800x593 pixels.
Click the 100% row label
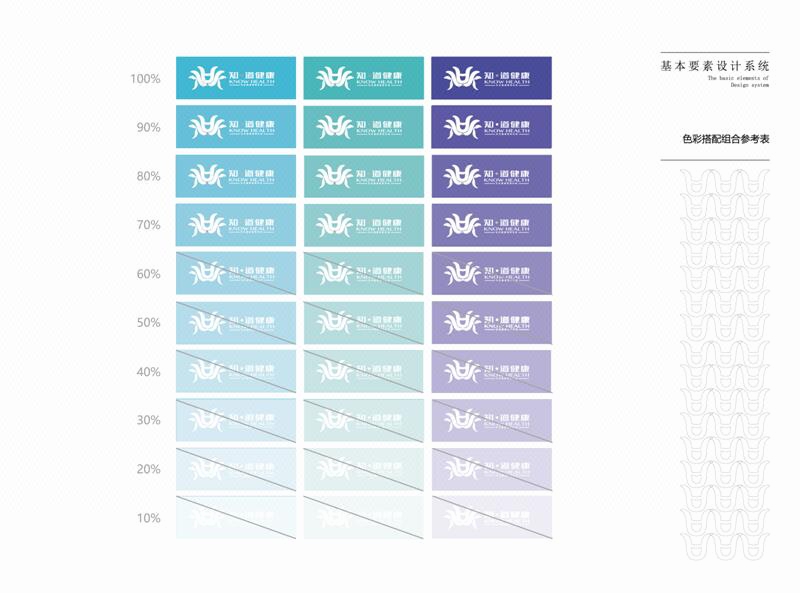click(x=146, y=79)
